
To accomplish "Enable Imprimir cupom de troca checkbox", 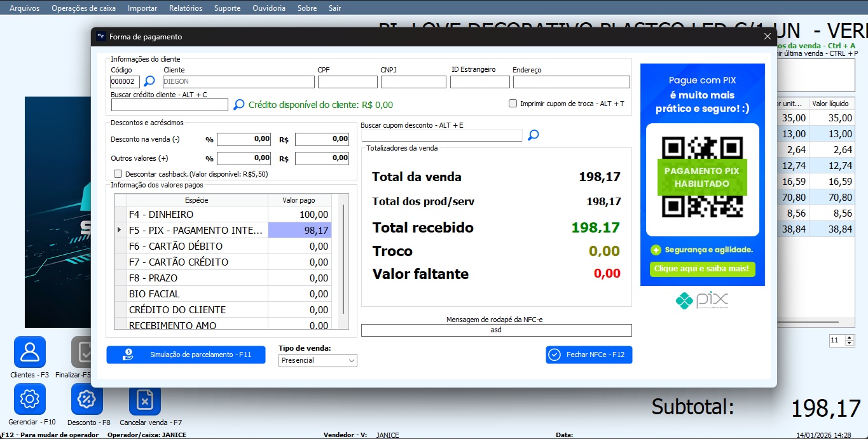I will tap(513, 104).
